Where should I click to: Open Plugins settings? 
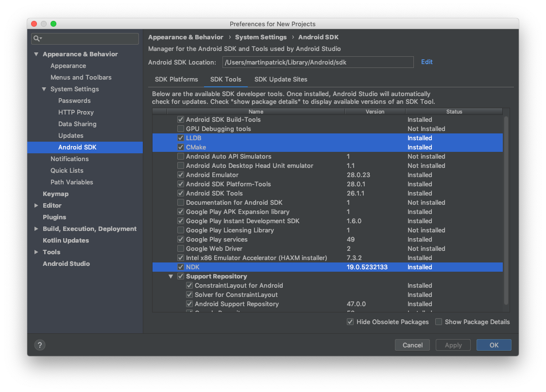[54, 217]
